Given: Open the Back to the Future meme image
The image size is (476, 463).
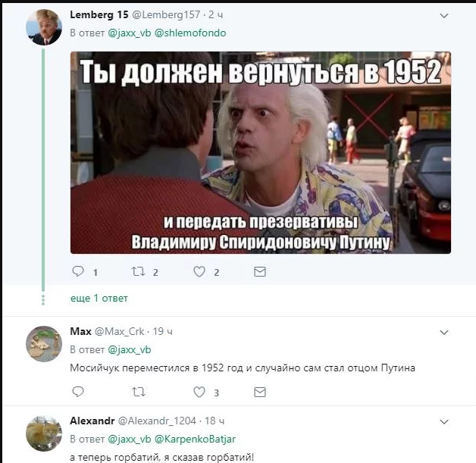Looking at the screenshot, I should (x=261, y=152).
